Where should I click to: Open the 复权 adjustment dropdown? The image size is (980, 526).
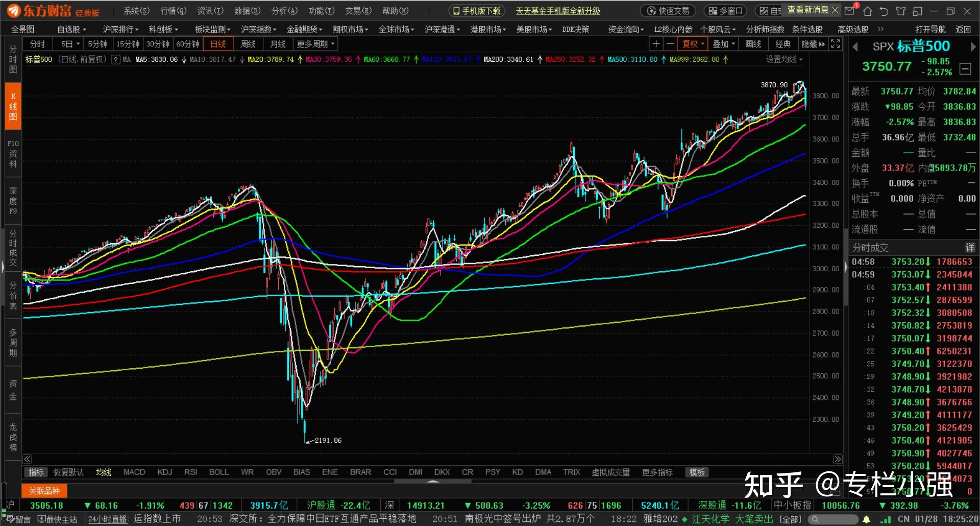click(x=693, y=44)
